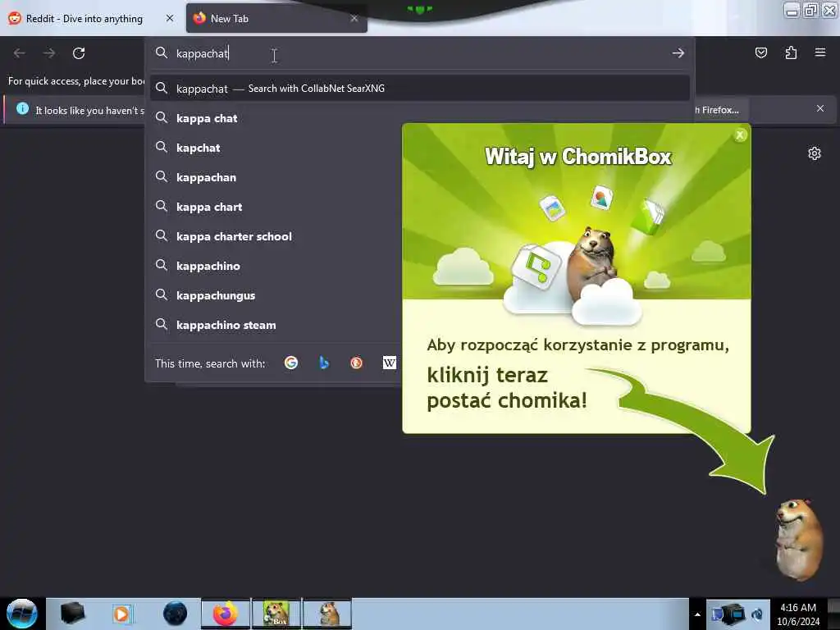Close the New Tab tab
Screen dimensions: 840x630
(x=354, y=18)
